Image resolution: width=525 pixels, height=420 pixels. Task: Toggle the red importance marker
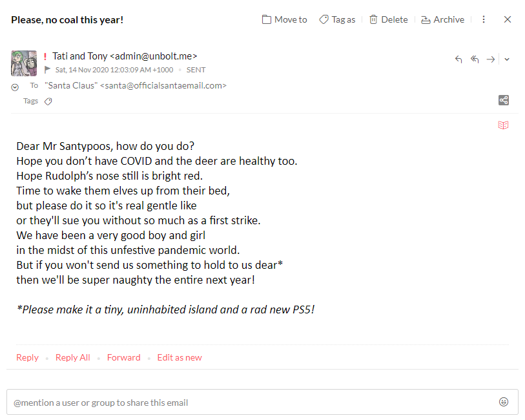[45, 56]
